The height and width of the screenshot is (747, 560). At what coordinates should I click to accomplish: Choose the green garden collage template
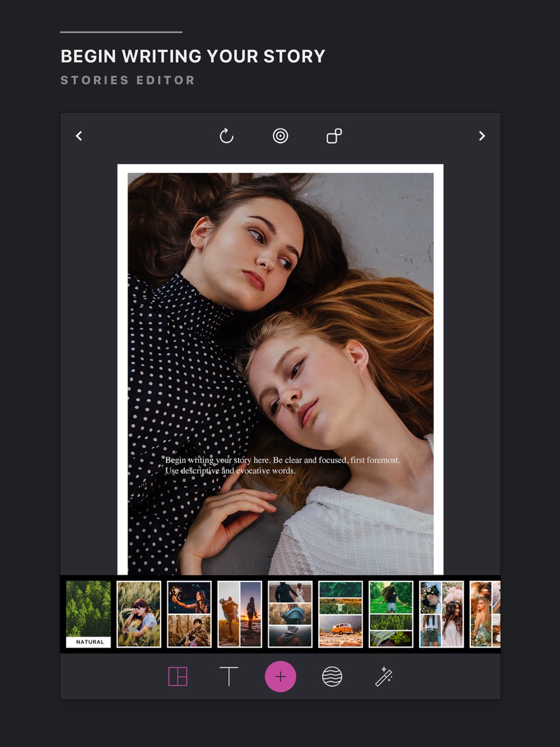coord(391,614)
